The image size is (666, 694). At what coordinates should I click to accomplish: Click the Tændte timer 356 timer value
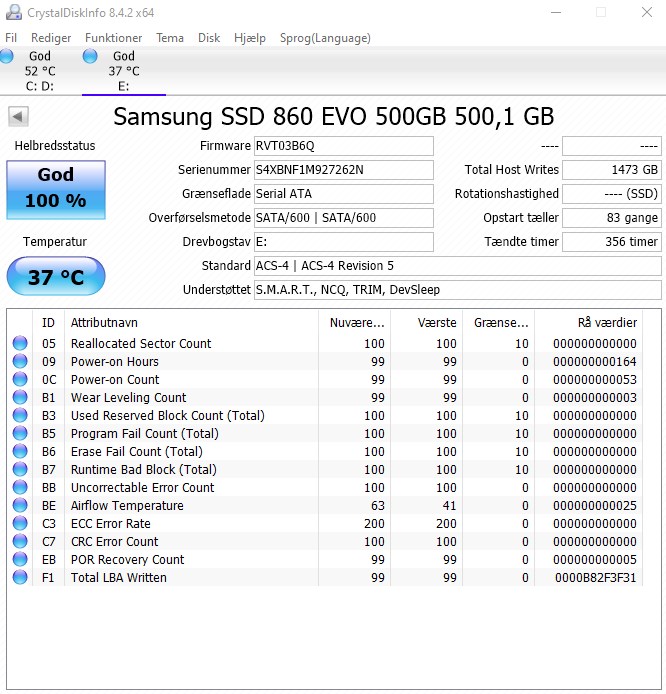click(612, 242)
